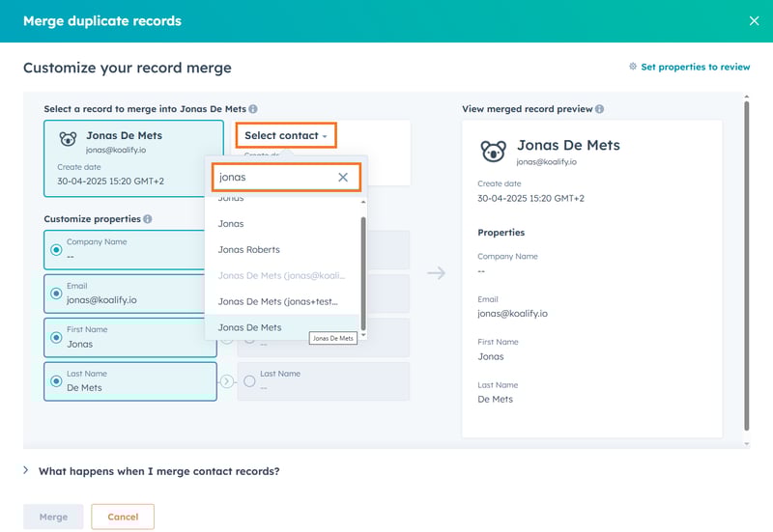This screenshot has height=532, width=773.
Task: Click the Cancel button
Action: (123, 517)
